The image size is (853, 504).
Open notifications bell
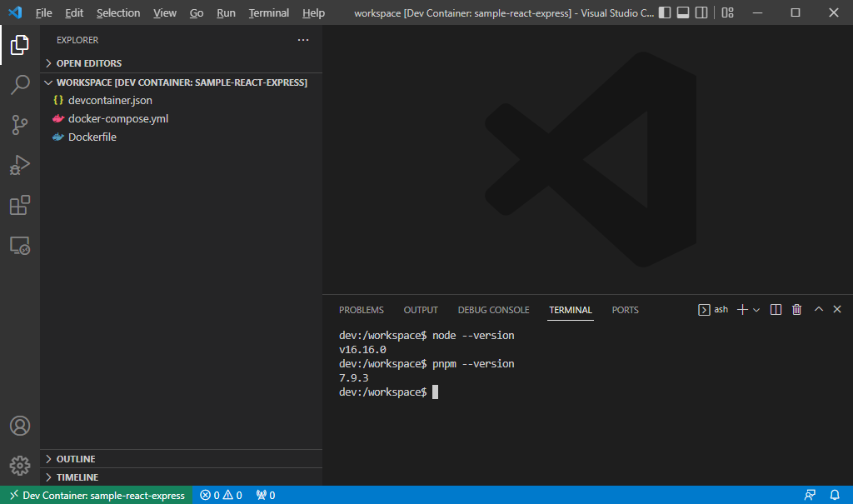835,496
